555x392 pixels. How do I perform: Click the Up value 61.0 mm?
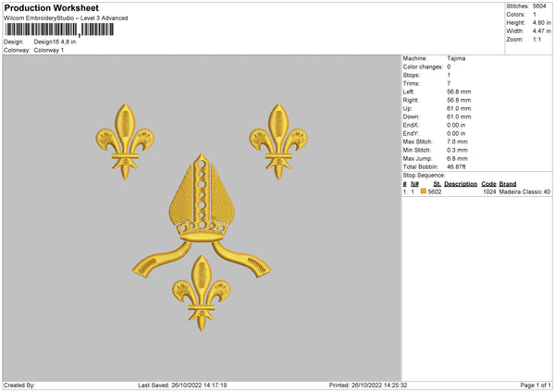pyautogui.click(x=459, y=108)
